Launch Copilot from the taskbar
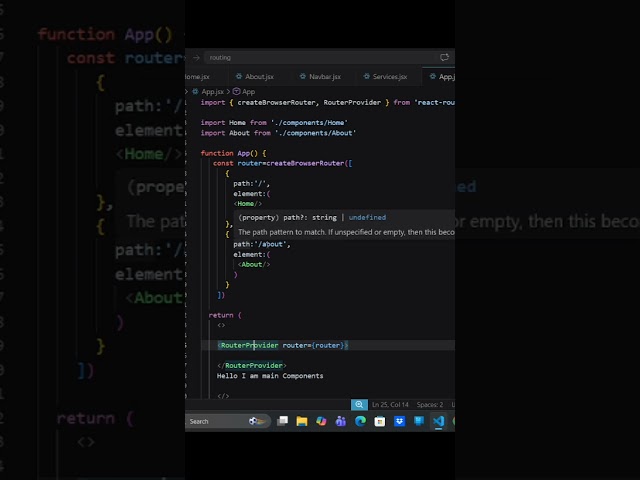This screenshot has height=480, width=640. pos(321,421)
